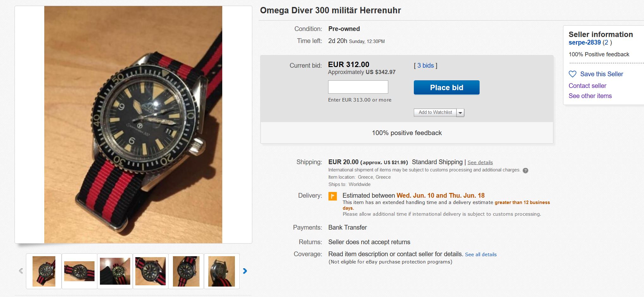Select the second thumbnail of watch lying sideways
This screenshot has height=297, width=644.
point(79,271)
